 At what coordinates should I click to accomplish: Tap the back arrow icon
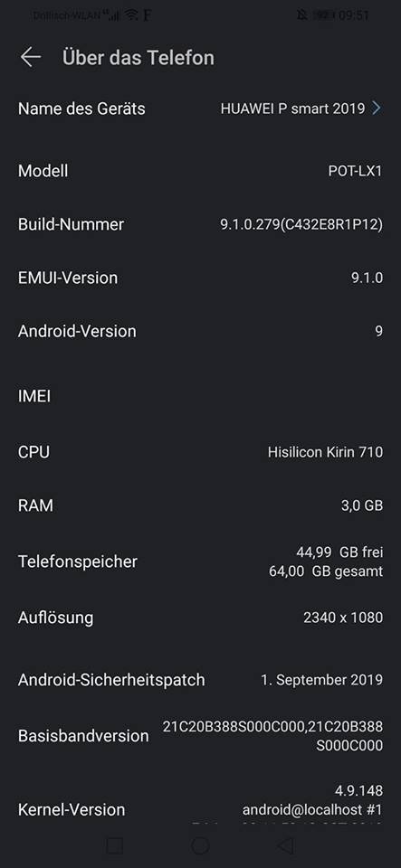(31, 57)
